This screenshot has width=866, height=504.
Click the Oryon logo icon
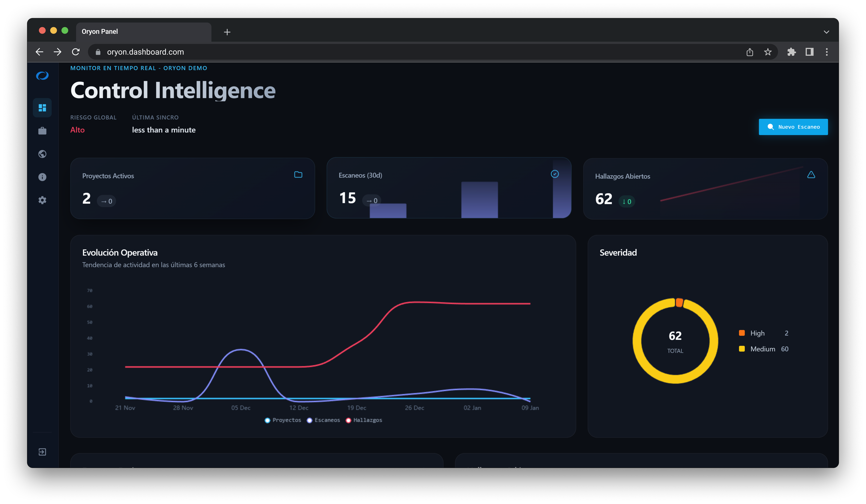[x=42, y=76]
